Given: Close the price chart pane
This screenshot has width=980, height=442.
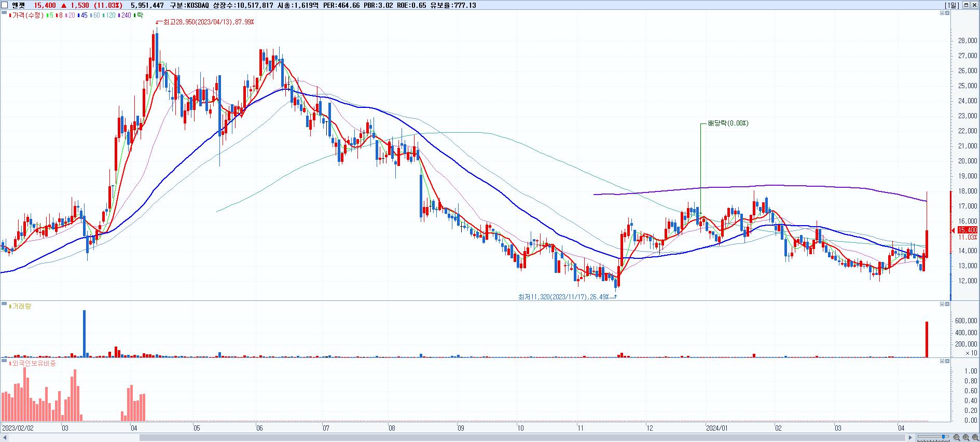Looking at the screenshot, I should point(947,13).
